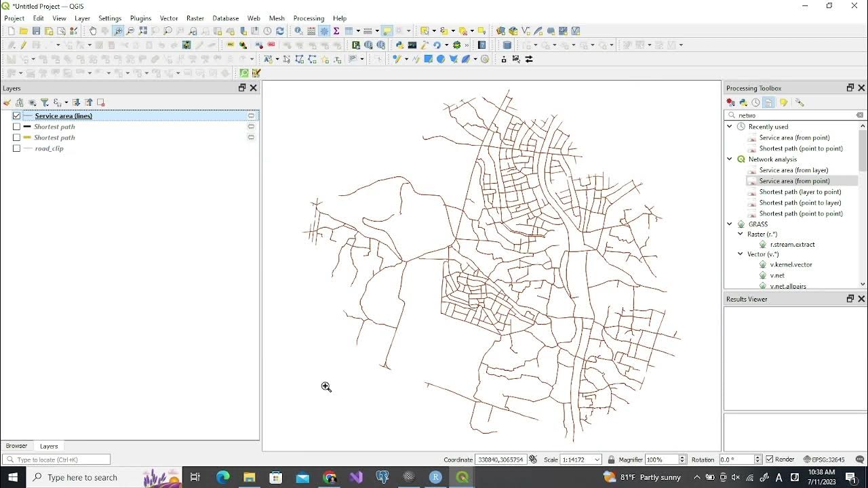Uncheck the Service area (lines) layer
Image resolution: width=868 pixels, height=488 pixels.
(x=17, y=116)
